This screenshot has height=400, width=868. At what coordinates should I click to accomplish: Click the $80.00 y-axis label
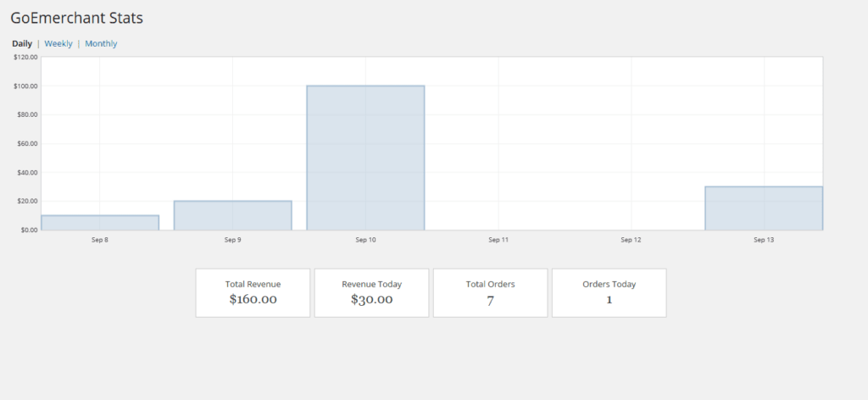27,114
